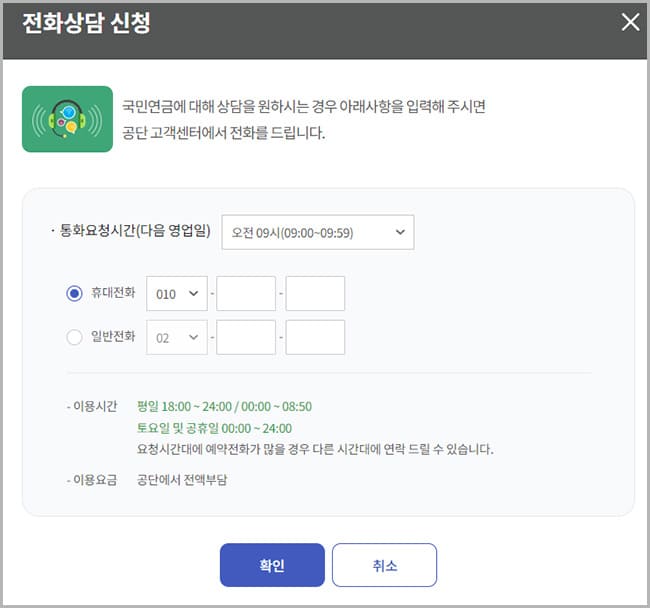Viewport: 650px width, 608px height.
Task: Click the 전화상담 신청 dialog title
Action: pos(86,24)
